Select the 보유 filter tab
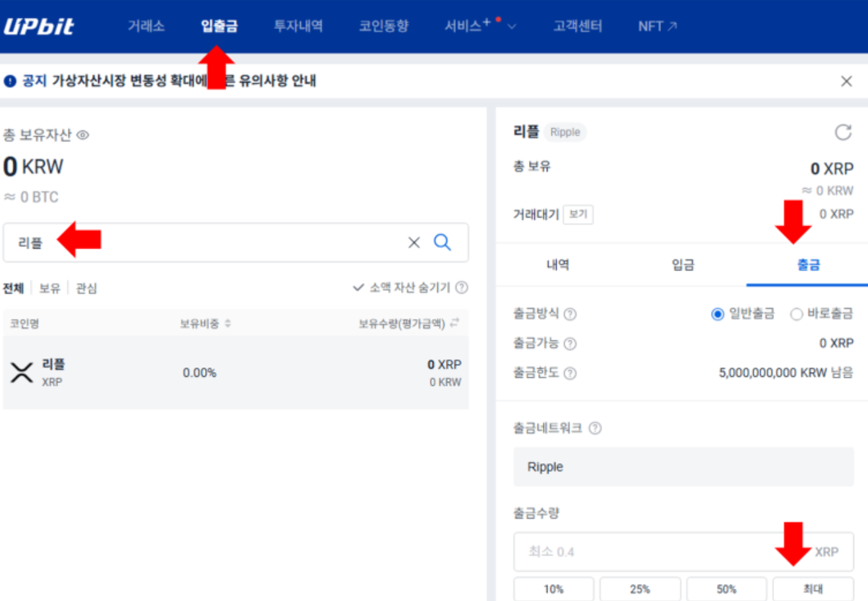The width and height of the screenshot is (868, 601). [49, 288]
